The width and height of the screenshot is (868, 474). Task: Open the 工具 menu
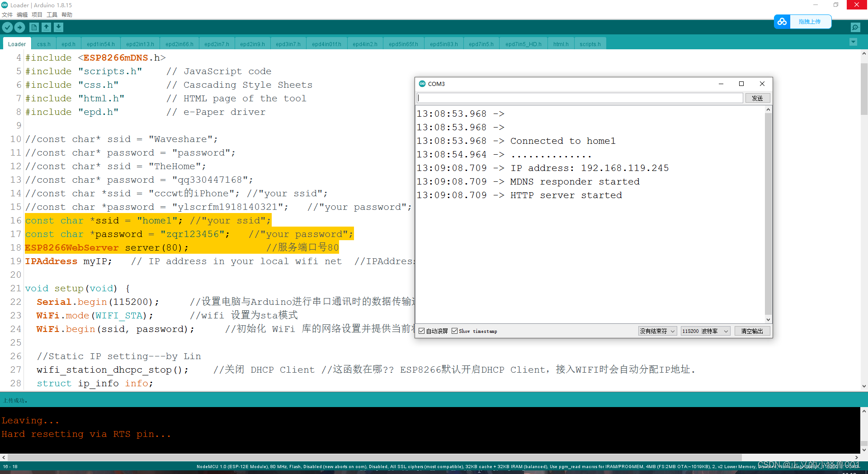click(x=52, y=14)
